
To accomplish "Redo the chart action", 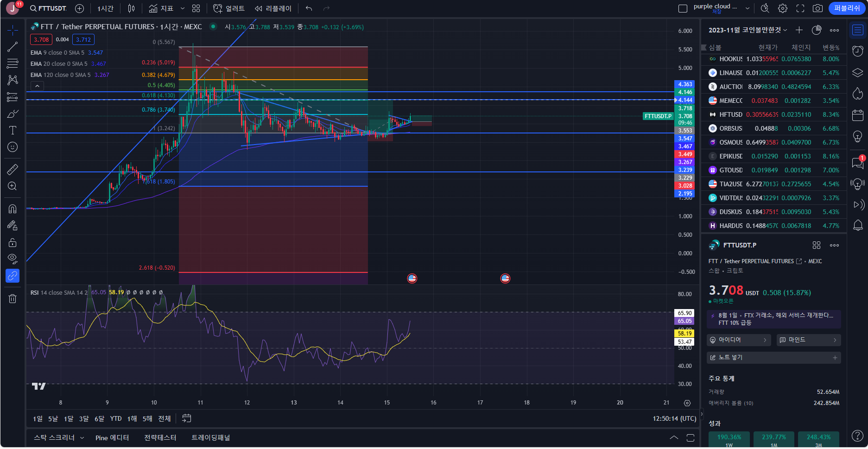I will coord(326,8).
